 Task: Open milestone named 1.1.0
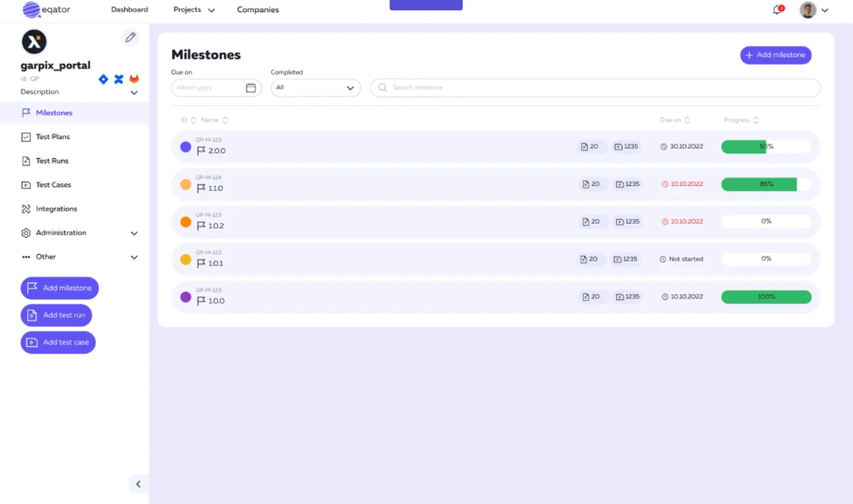(x=210, y=188)
